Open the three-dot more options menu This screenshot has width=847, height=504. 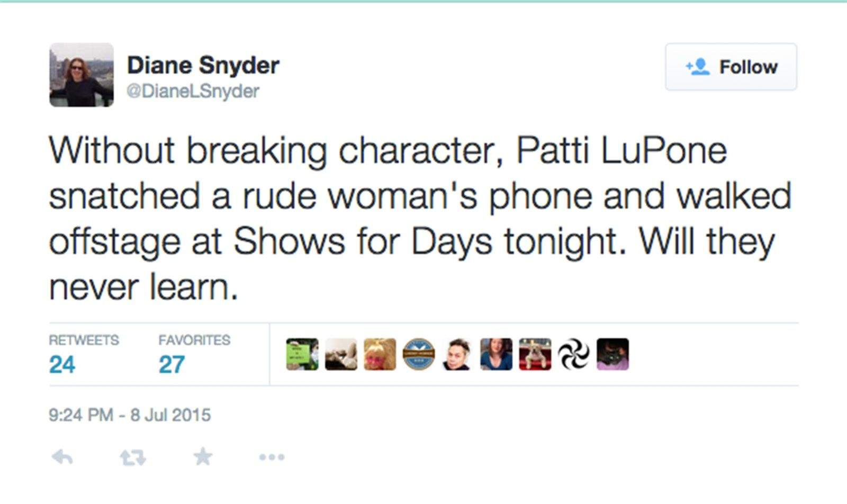[x=272, y=457]
